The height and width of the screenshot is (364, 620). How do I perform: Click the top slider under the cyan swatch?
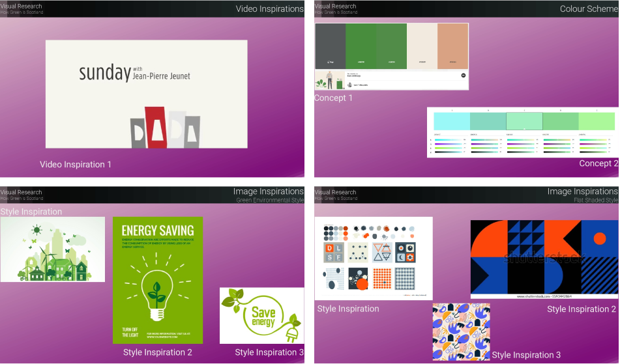(449, 140)
